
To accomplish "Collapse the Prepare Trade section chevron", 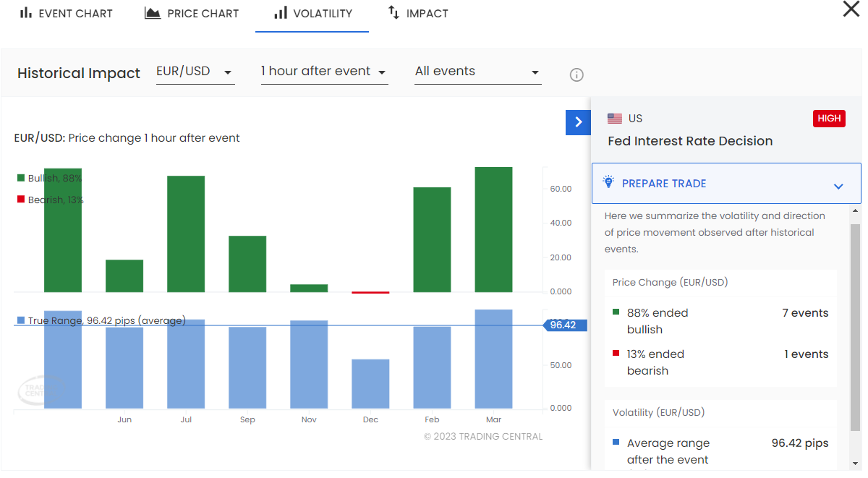I will [838, 186].
